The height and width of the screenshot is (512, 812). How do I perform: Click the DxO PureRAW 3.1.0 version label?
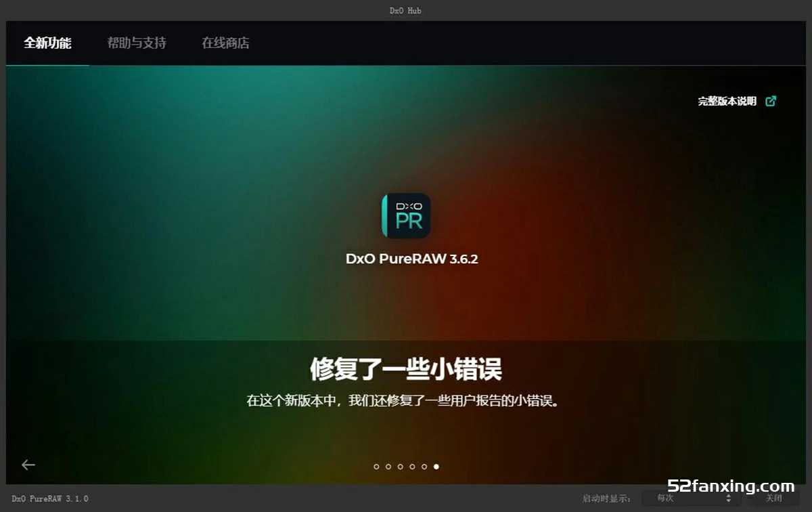coord(50,499)
